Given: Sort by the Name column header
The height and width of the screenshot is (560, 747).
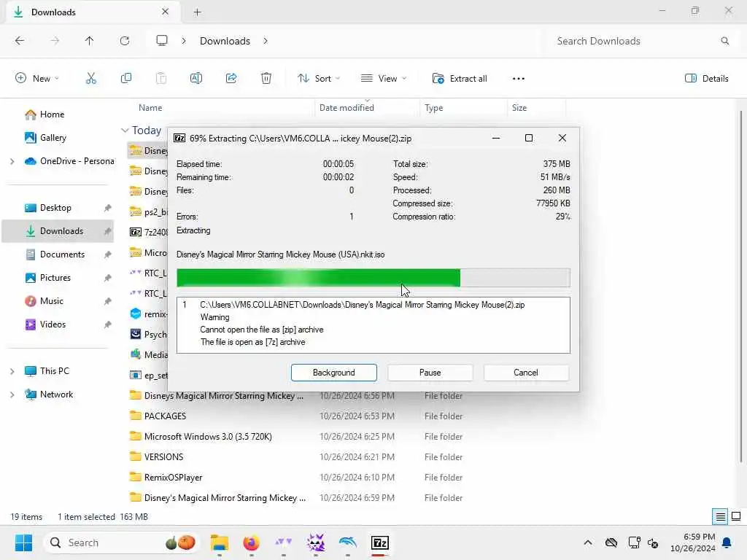Looking at the screenshot, I should [150, 108].
